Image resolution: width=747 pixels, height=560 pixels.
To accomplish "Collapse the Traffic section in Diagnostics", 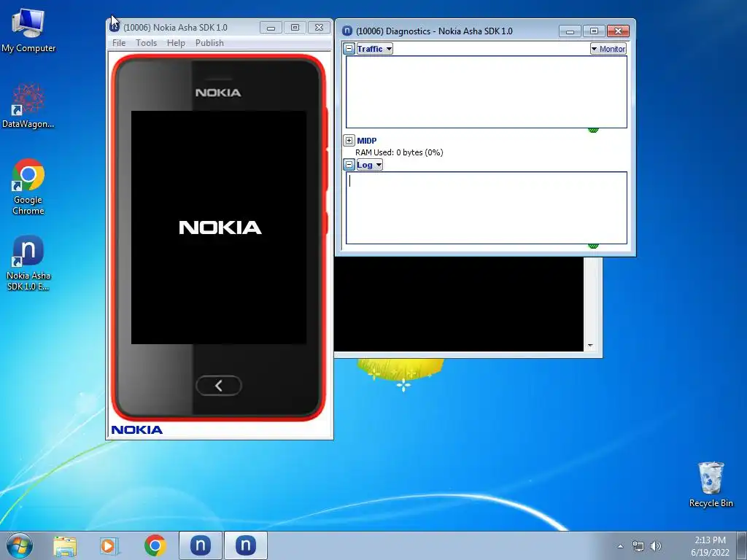I will click(x=349, y=49).
